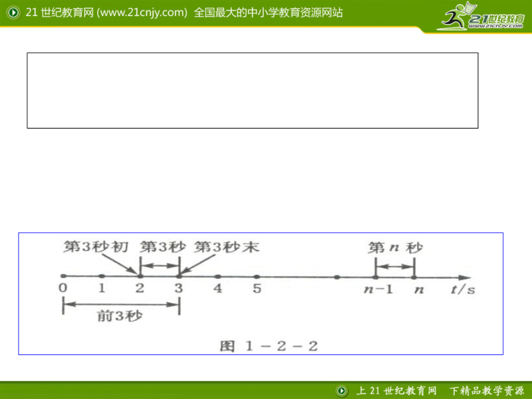The width and height of the screenshot is (532, 399).
Task: Click the 全国最大的中小学教育资源网站 header text
Action: tap(268, 12)
